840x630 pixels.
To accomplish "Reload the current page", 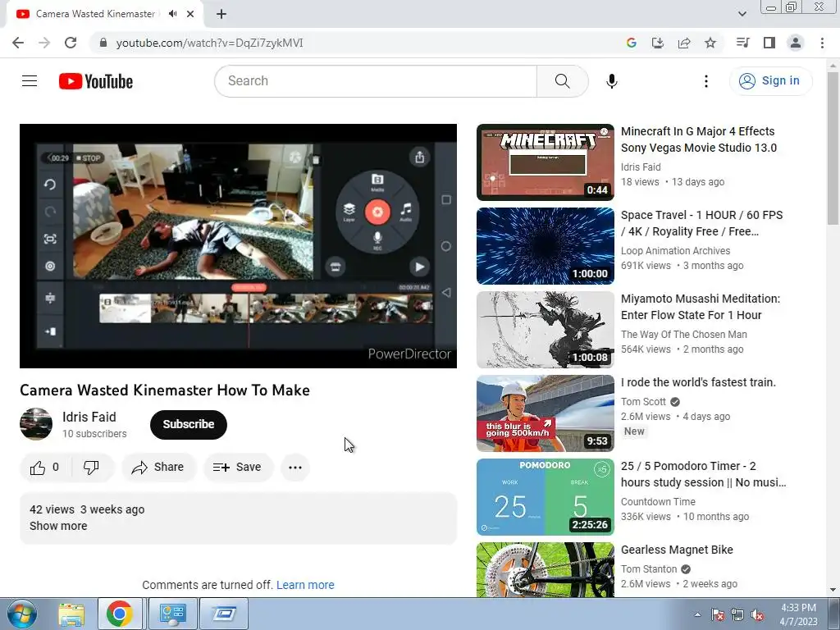I will click(71, 43).
